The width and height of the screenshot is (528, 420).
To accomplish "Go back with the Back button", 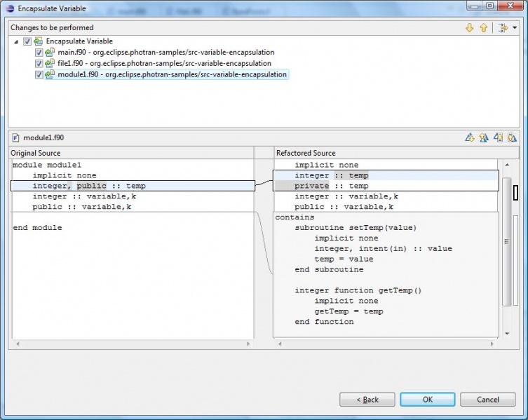I will coord(367,400).
